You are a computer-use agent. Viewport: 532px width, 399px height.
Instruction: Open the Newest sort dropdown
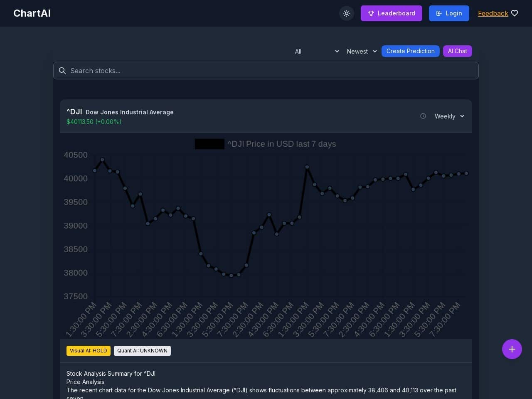pos(362,52)
